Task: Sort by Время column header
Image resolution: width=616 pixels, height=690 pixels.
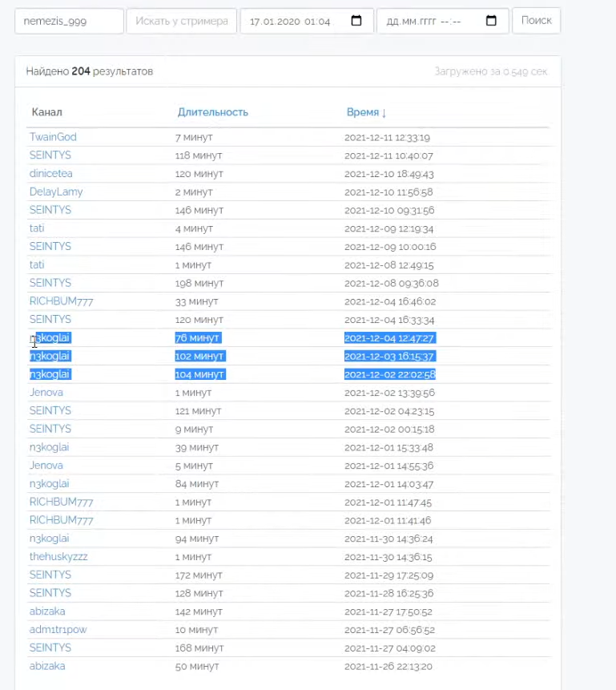Action: [x=366, y=112]
